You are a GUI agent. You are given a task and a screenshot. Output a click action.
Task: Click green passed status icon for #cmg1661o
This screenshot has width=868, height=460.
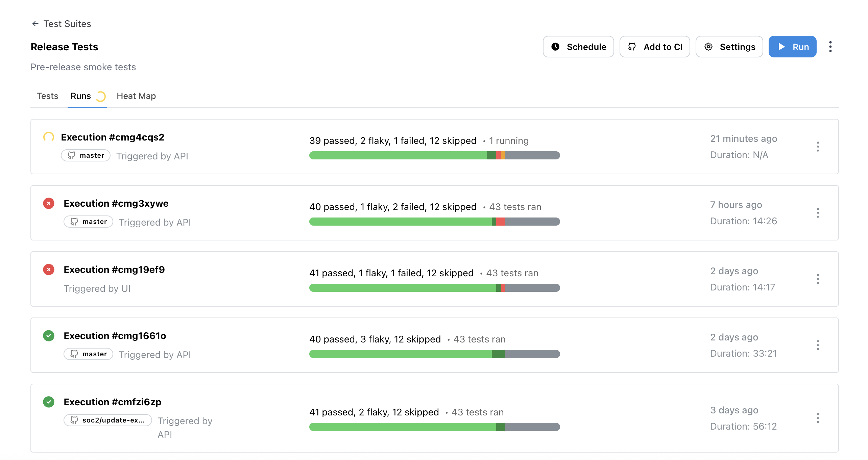coord(49,336)
